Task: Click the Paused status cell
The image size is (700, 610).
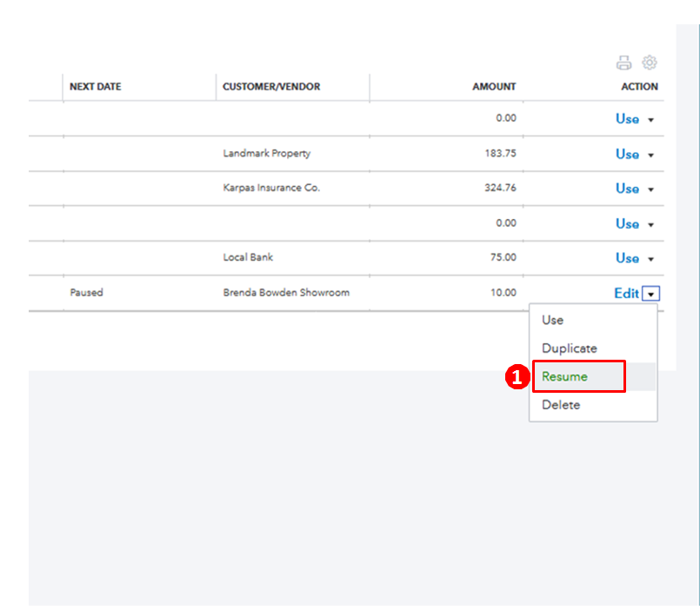Action: (86, 293)
